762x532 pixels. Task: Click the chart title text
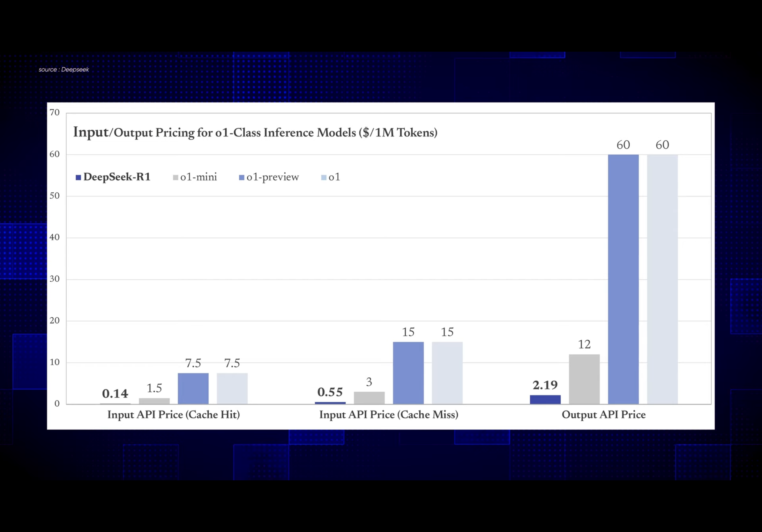click(x=255, y=132)
